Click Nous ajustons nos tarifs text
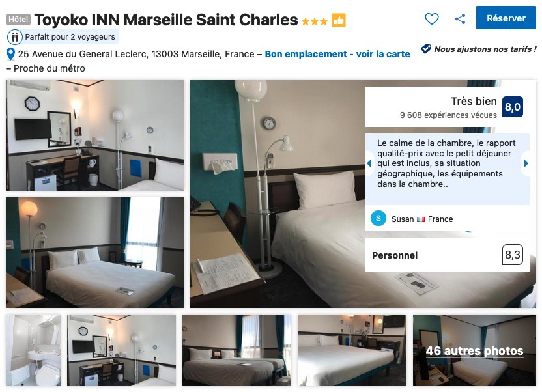542x392 pixels. click(485, 49)
